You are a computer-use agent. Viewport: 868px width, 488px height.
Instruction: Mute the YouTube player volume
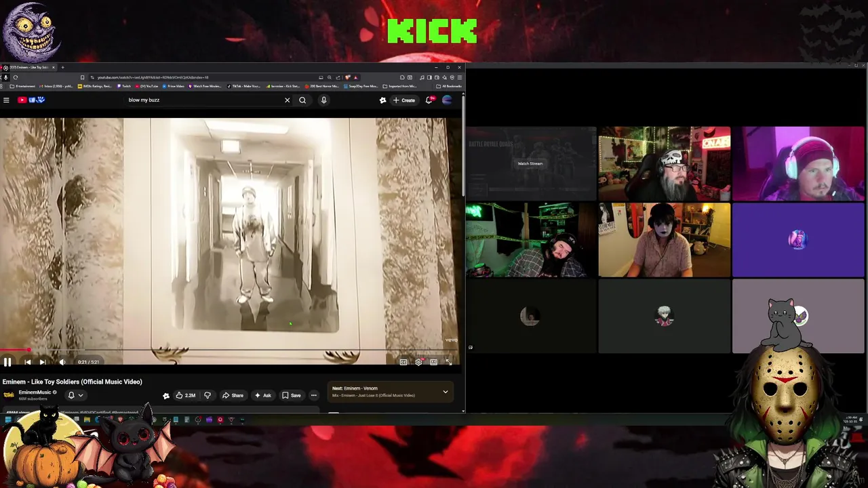[62, 362]
